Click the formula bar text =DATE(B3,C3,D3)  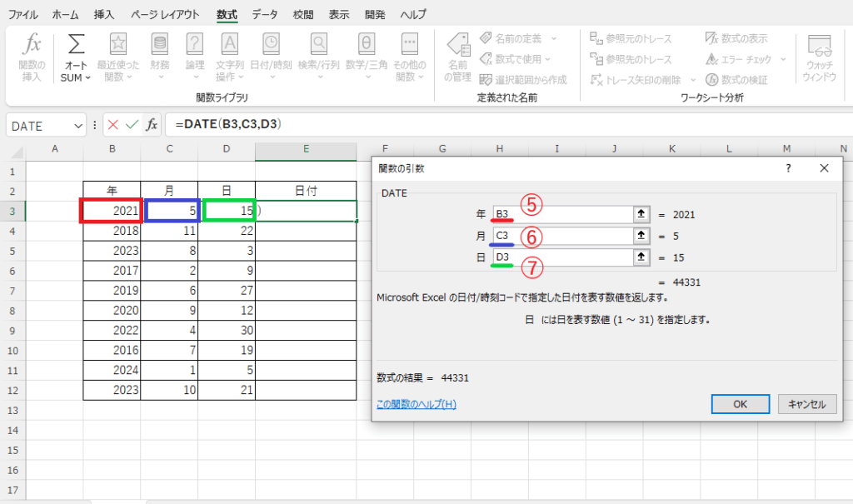click(x=228, y=124)
